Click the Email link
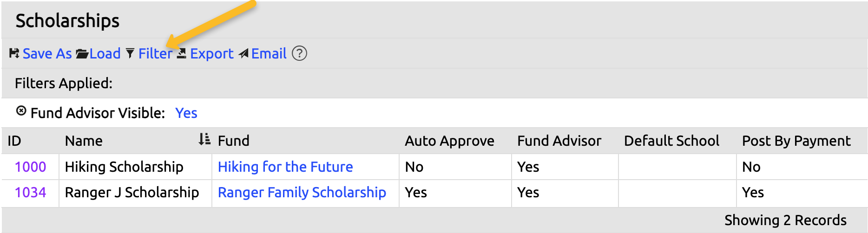 269,54
